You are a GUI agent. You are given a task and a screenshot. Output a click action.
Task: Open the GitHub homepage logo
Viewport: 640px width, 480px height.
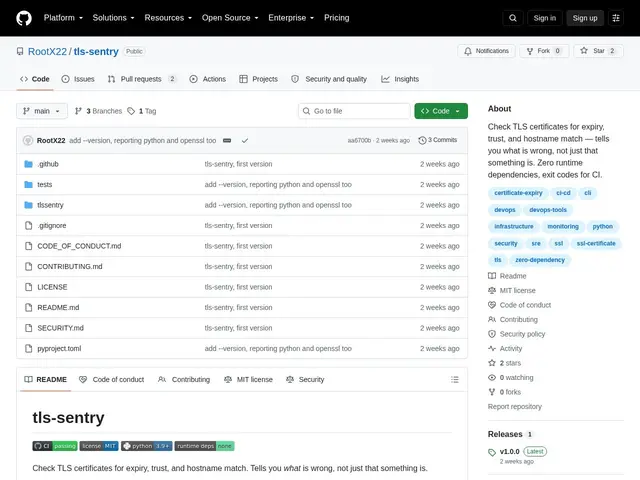click(x=24, y=18)
